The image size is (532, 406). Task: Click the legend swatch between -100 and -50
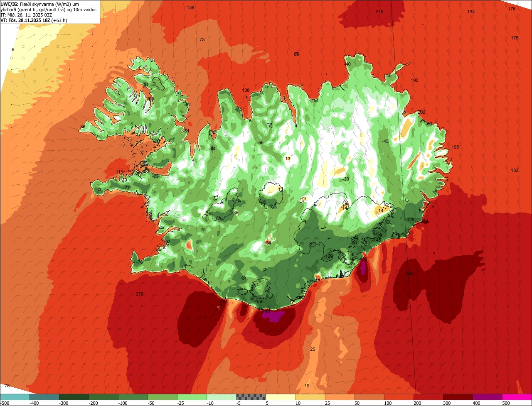click(133, 397)
